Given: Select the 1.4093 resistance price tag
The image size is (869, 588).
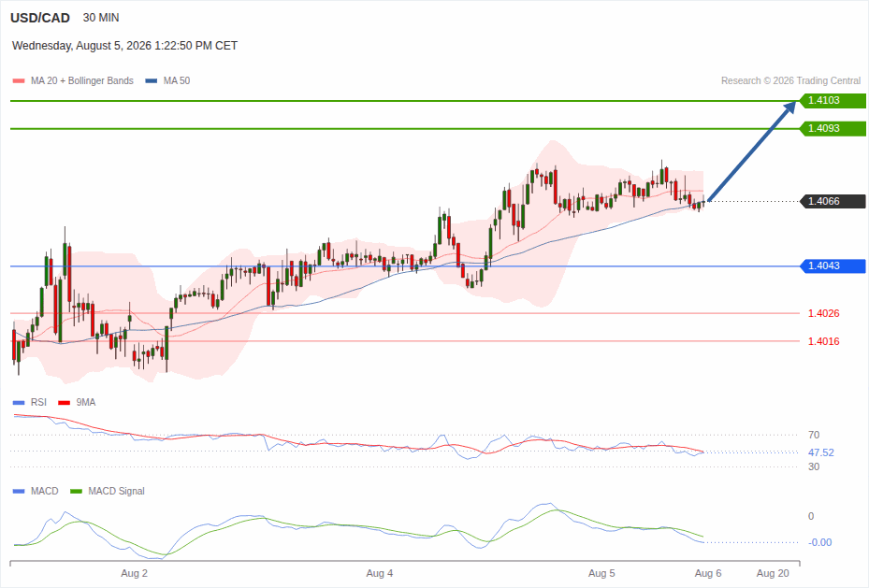Looking at the screenshot, I should [x=833, y=128].
